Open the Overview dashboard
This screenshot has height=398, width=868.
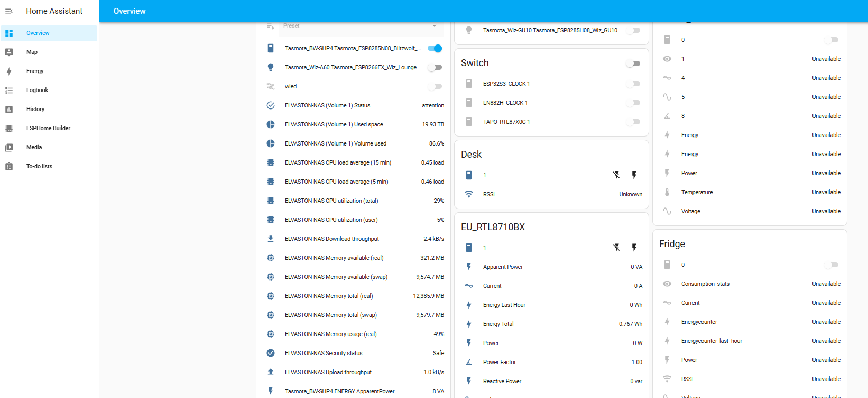tap(49, 33)
